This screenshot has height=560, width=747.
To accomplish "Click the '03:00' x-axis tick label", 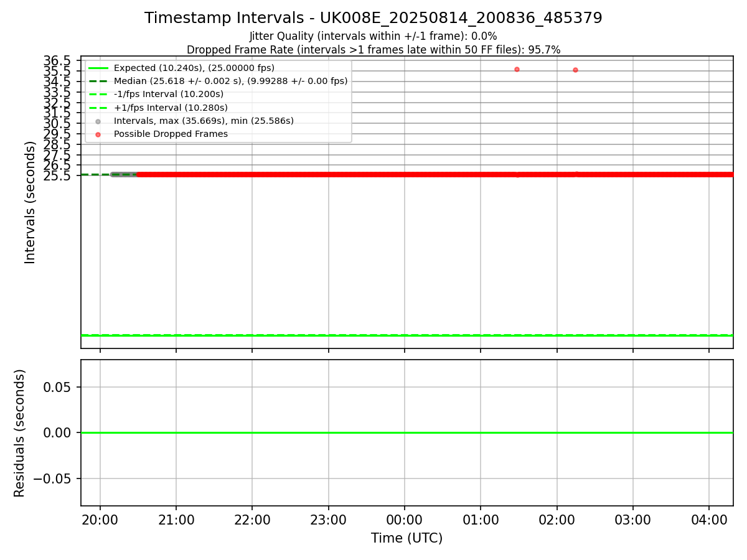I will [x=633, y=519].
